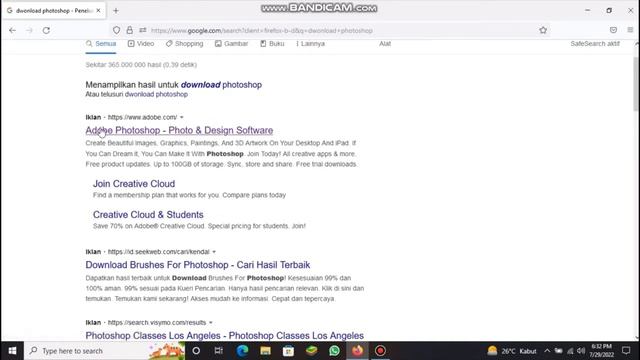Expand the Lainnya more menu
The image size is (640, 360).
310,44
